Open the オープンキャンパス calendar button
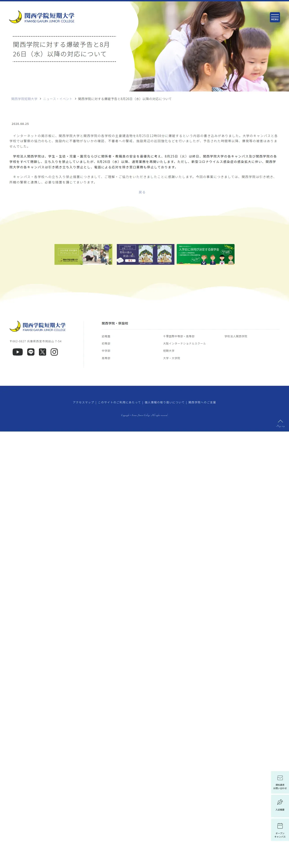Image resolution: width=289 pixels, height=868 pixels. [x=280, y=830]
